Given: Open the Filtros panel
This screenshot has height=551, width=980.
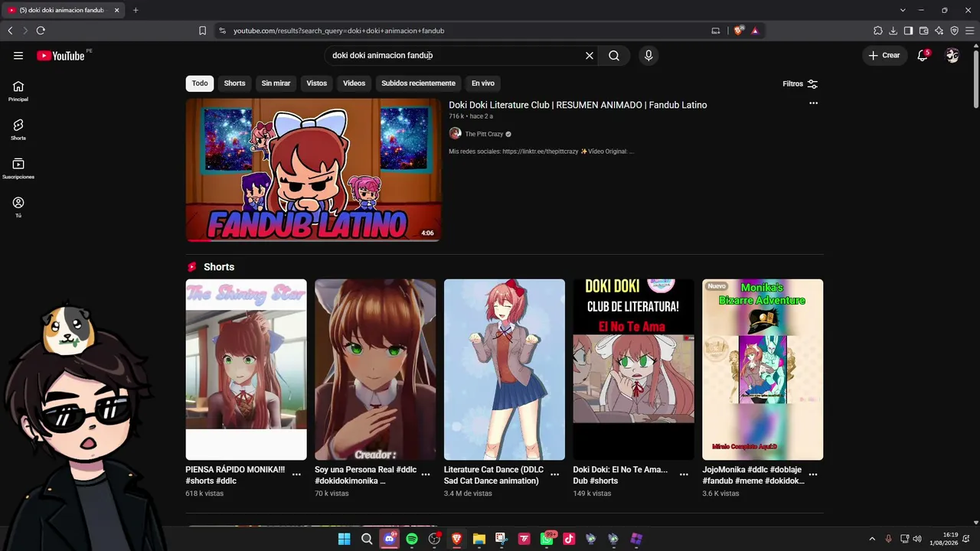Looking at the screenshot, I should coord(800,83).
